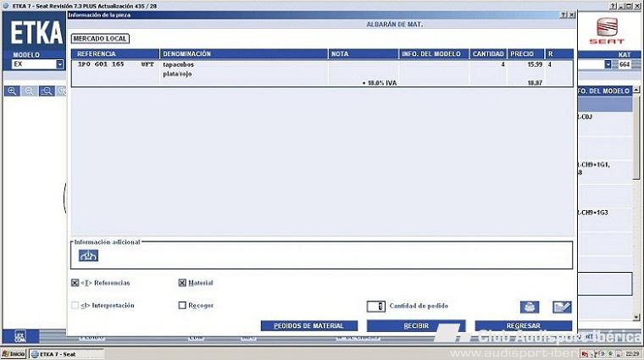
Task: Open the vehicle icon under Información adicional
Action: (88, 256)
